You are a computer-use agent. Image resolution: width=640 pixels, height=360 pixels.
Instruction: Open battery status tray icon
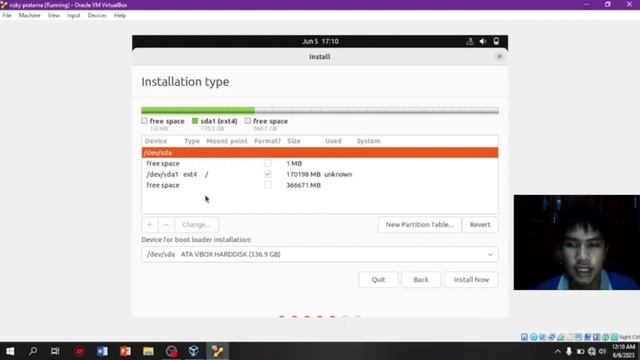pyautogui.click(x=580, y=351)
